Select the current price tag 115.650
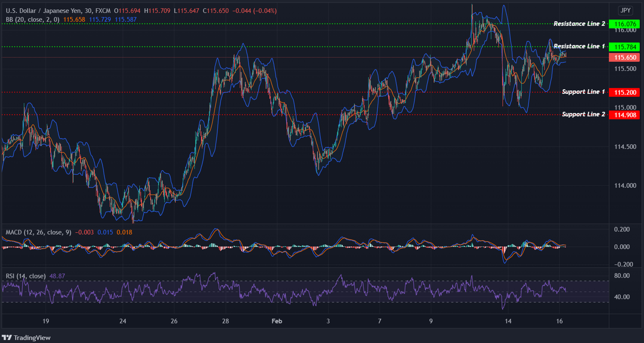Screen dimensions: 644x343 [624, 57]
